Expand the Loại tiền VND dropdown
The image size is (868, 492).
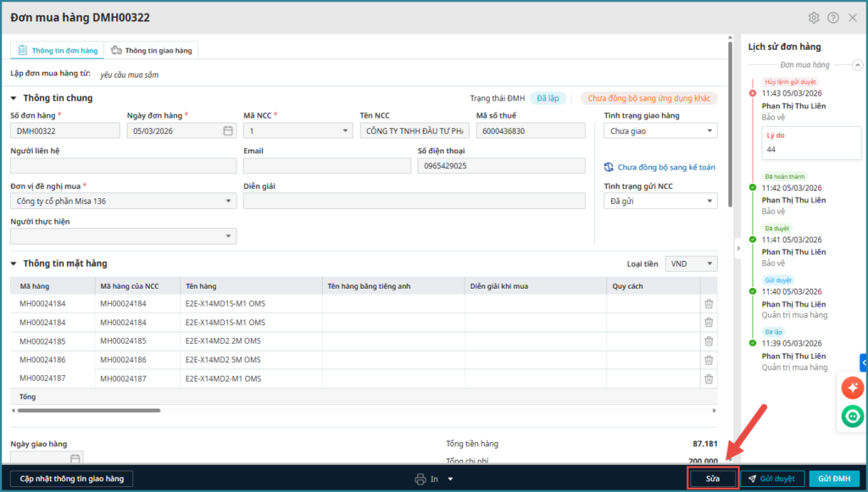tap(691, 264)
